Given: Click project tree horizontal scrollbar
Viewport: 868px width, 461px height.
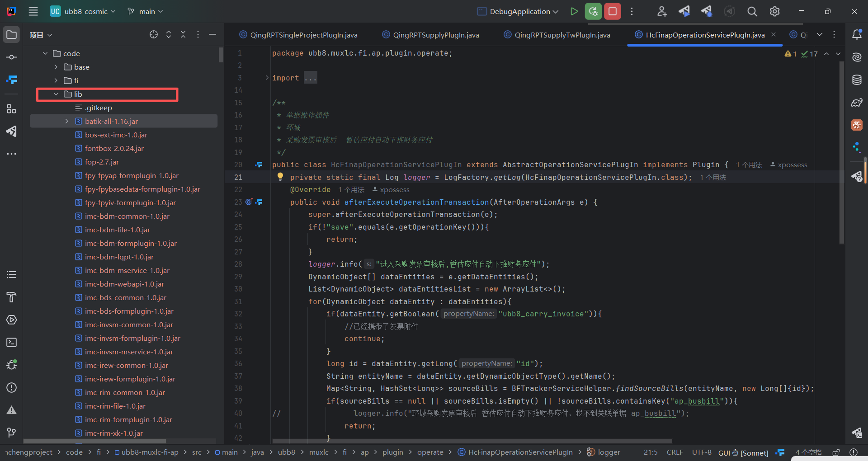Looking at the screenshot, I should click(94, 441).
